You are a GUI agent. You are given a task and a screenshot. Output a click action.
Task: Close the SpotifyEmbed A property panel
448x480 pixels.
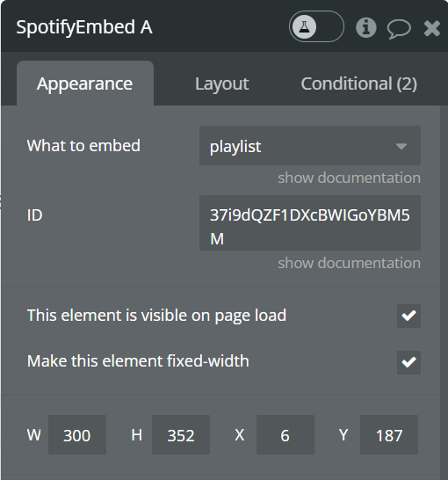(432, 28)
